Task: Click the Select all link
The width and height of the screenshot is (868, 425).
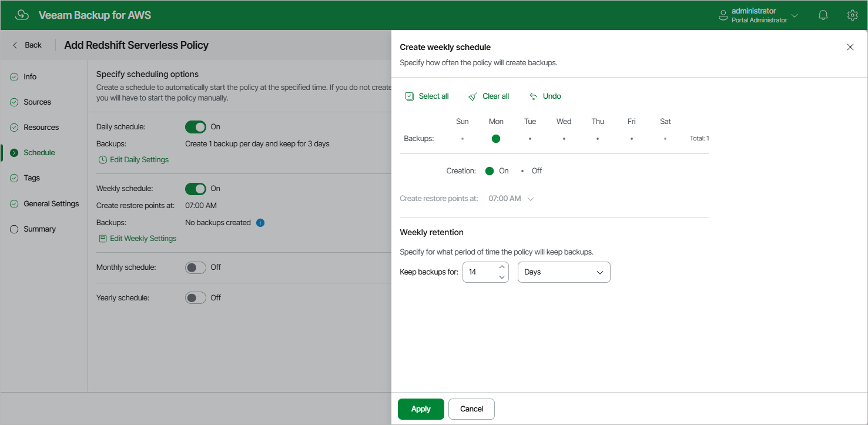Action: (434, 96)
